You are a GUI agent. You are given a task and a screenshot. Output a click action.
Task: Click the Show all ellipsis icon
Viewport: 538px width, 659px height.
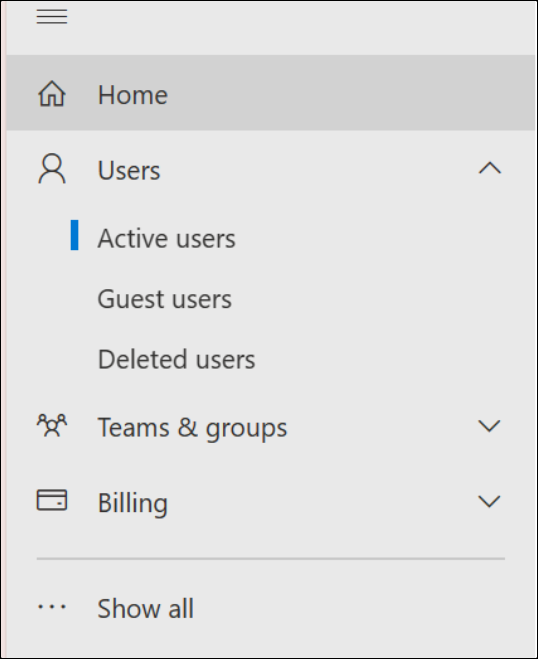(52, 606)
